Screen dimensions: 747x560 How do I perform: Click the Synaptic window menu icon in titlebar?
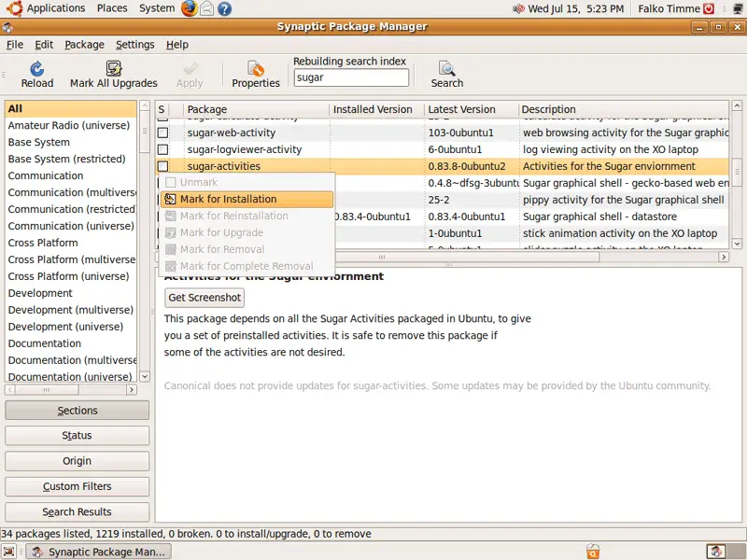pos(7,27)
